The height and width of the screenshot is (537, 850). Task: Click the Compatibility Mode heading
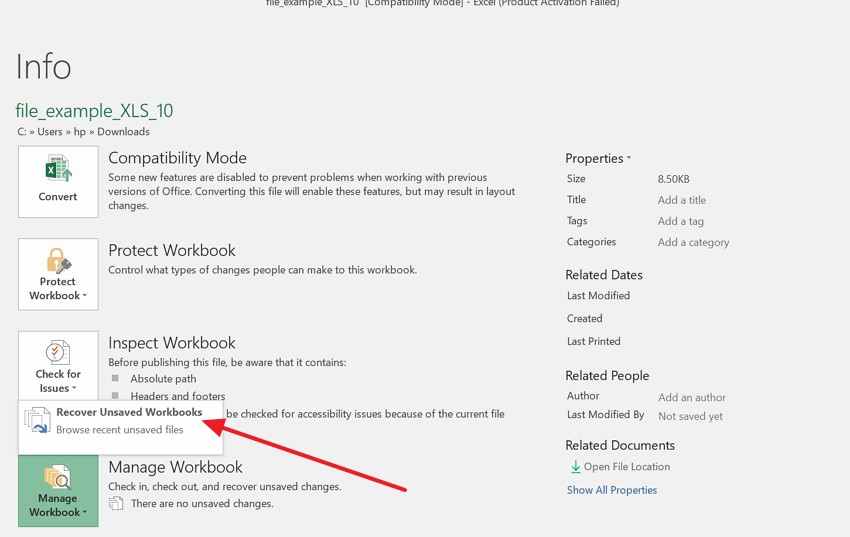177,158
